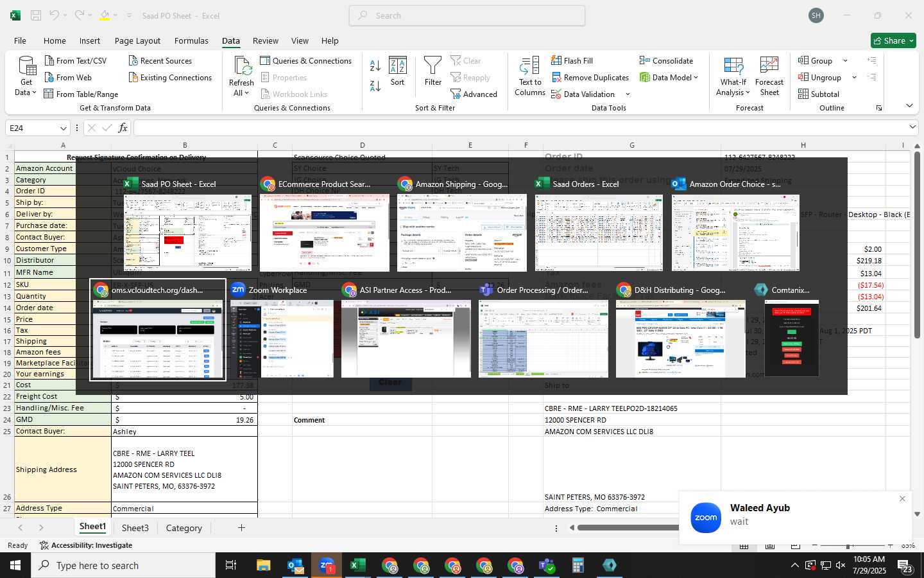Open the Name Box dropdown
This screenshot has height=578, width=924.
point(63,128)
